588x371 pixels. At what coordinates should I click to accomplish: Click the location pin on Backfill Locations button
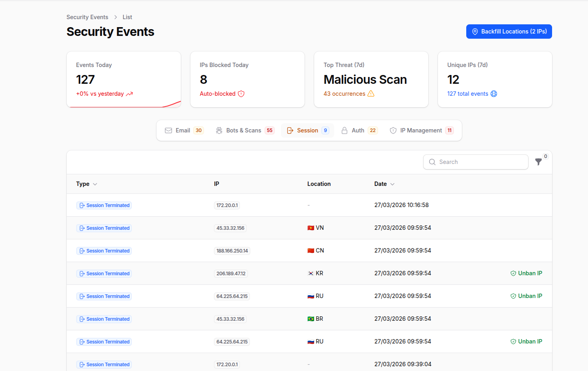(x=475, y=32)
